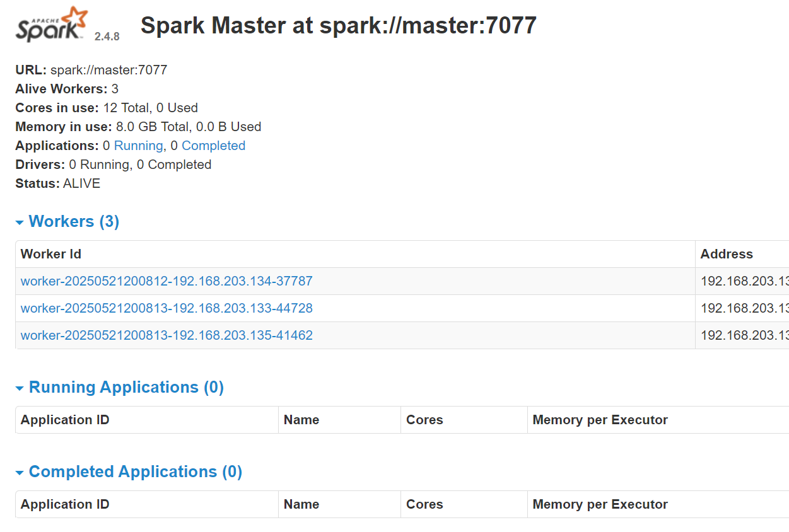The image size is (789, 532).
Task: Click the Running Applications (0) heading
Action: [x=126, y=387]
